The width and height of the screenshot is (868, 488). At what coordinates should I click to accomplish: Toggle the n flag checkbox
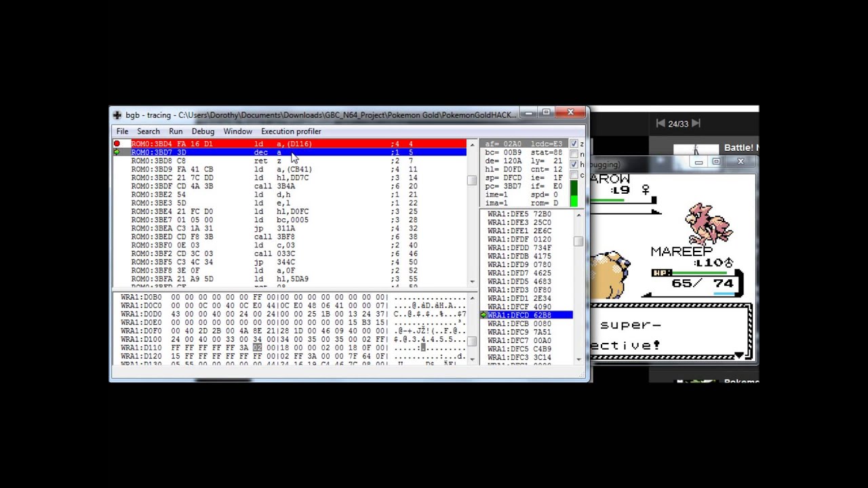pos(574,155)
